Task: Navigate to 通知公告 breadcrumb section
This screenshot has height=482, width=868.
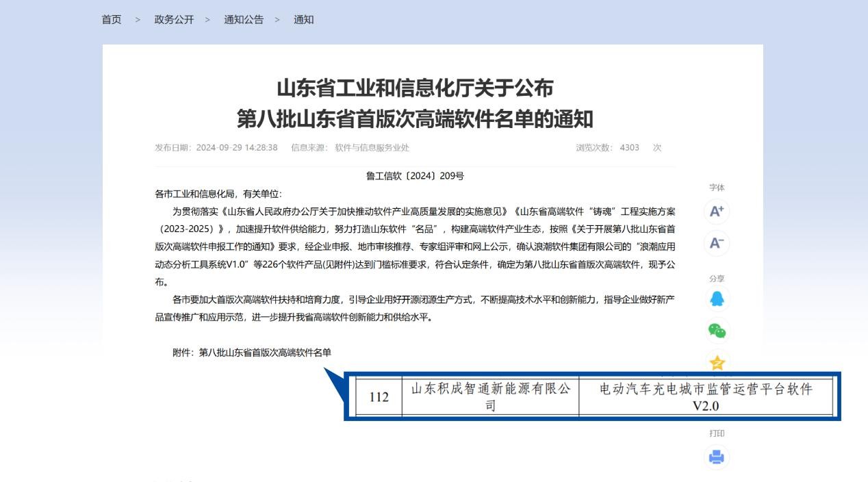Action: (x=243, y=20)
